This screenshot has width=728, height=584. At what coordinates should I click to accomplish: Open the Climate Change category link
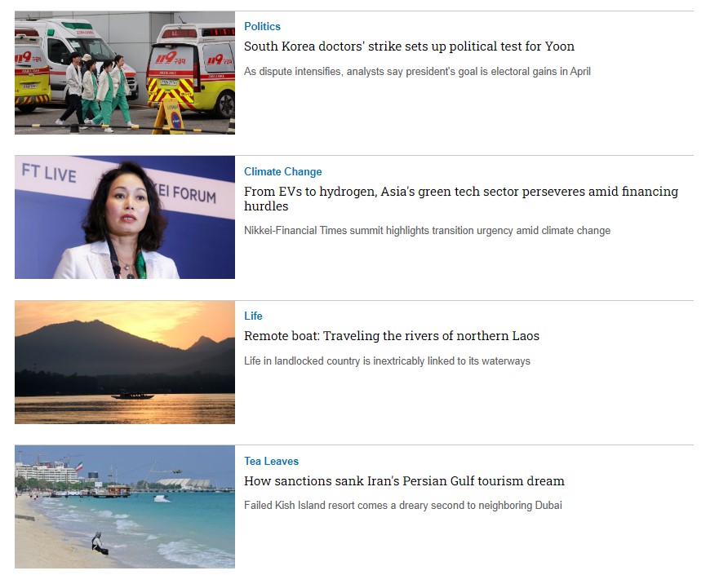[282, 171]
